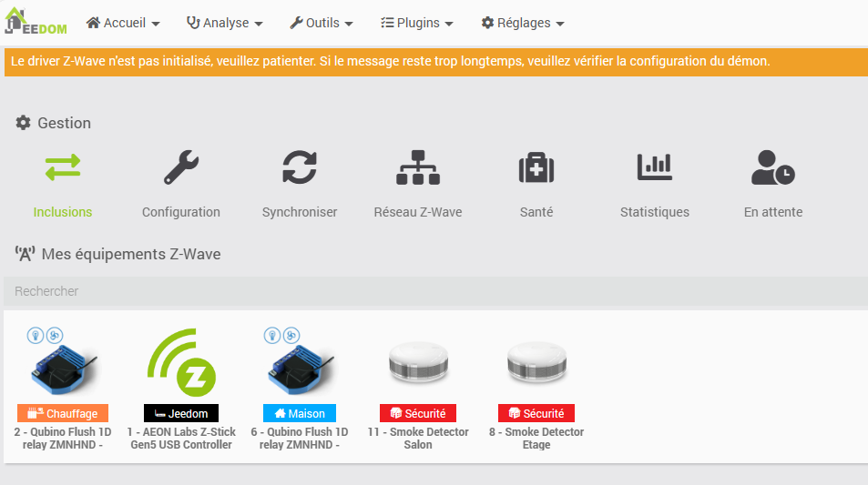Expand the Outils dropdown caret
Image resolution: width=868 pixels, height=485 pixels.
click(x=349, y=24)
